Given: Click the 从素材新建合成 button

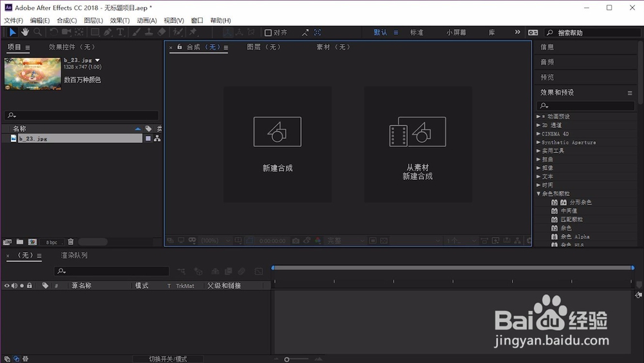Looking at the screenshot, I should [x=418, y=144].
